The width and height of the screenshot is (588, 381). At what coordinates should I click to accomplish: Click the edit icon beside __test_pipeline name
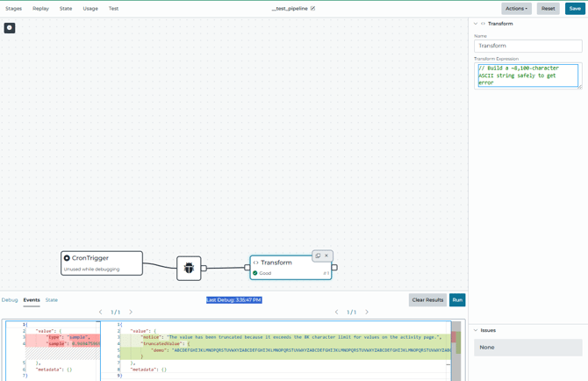[x=313, y=9]
